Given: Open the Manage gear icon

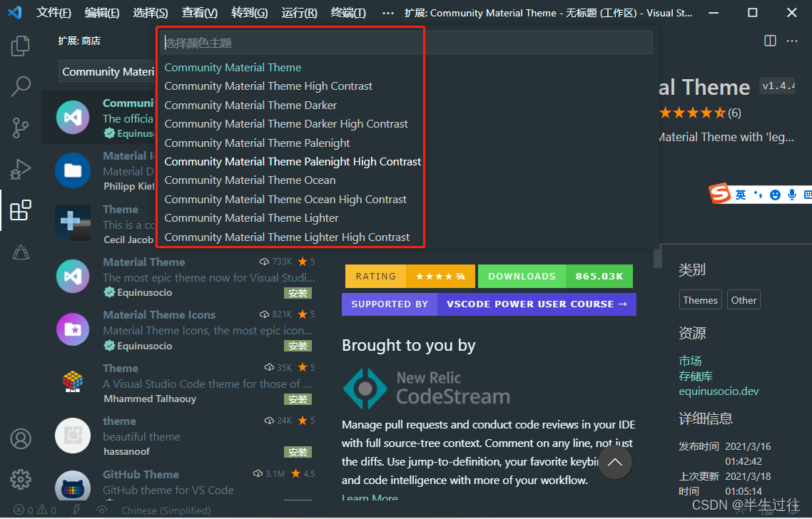Looking at the screenshot, I should (20, 480).
